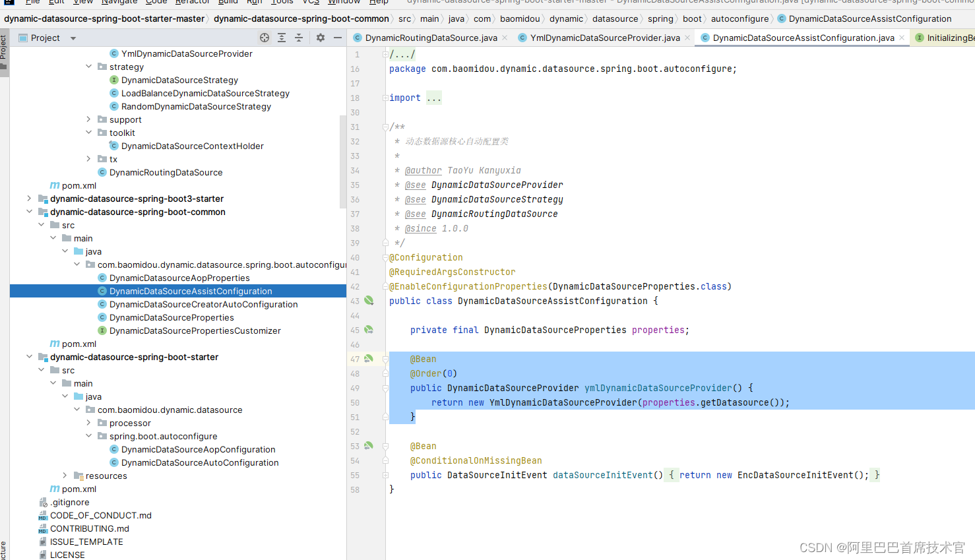
Task: Collapse spring.boot.autoconfigure package in tree
Action: (89, 436)
